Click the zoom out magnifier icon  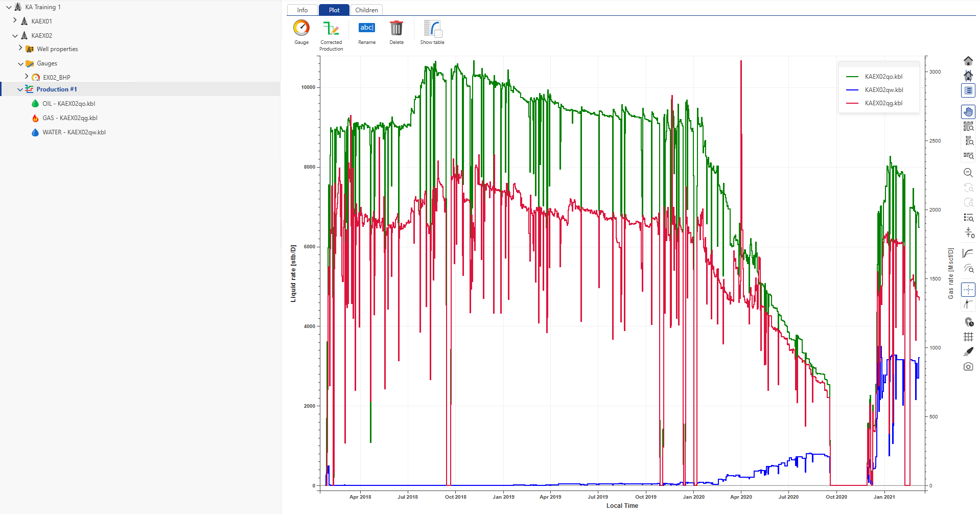[968, 173]
